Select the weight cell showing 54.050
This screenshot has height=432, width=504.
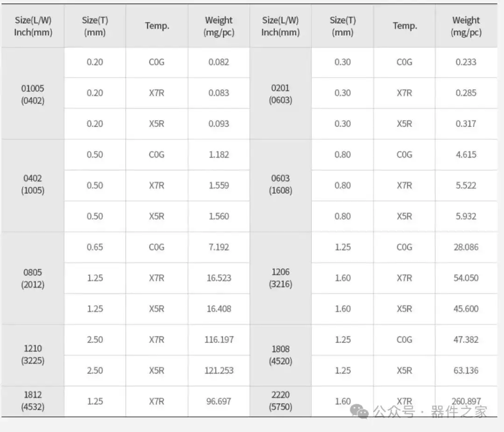pyautogui.click(x=466, y=278)
